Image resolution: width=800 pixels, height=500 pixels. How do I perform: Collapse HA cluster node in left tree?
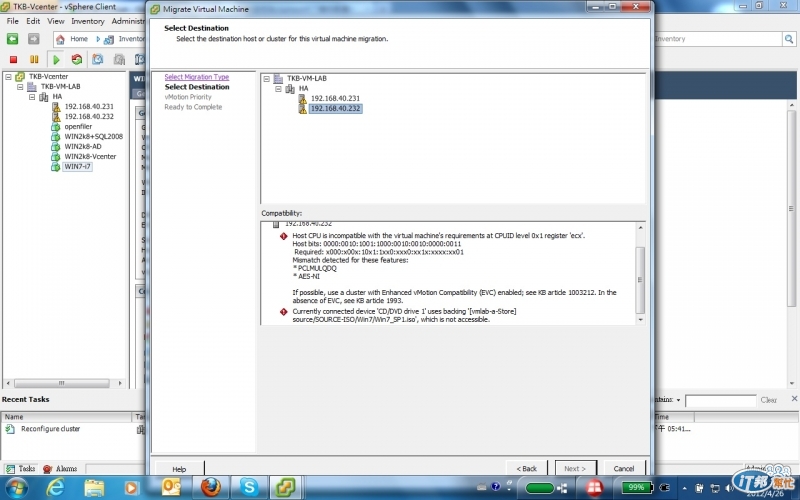pyautogui.click(x=32, y=96)
